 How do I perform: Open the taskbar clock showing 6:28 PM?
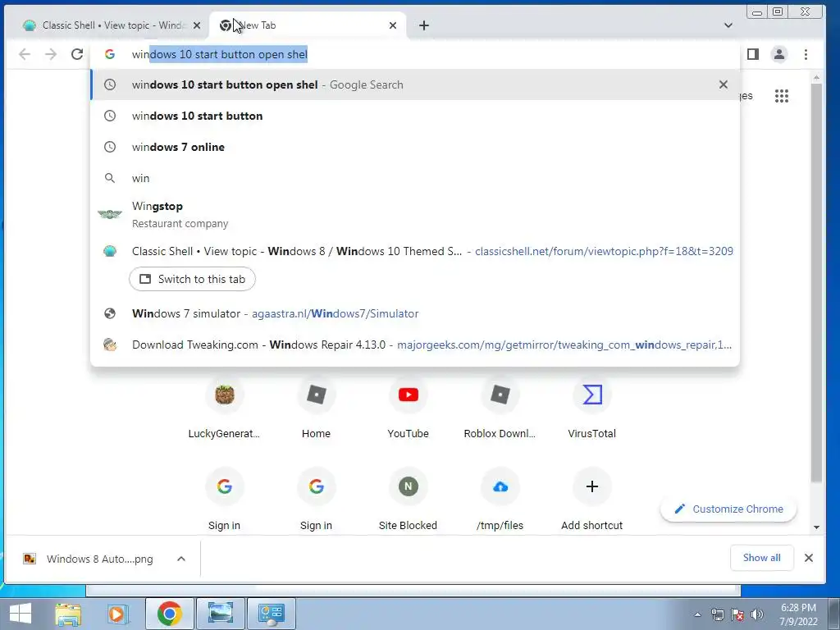(798, 614)
